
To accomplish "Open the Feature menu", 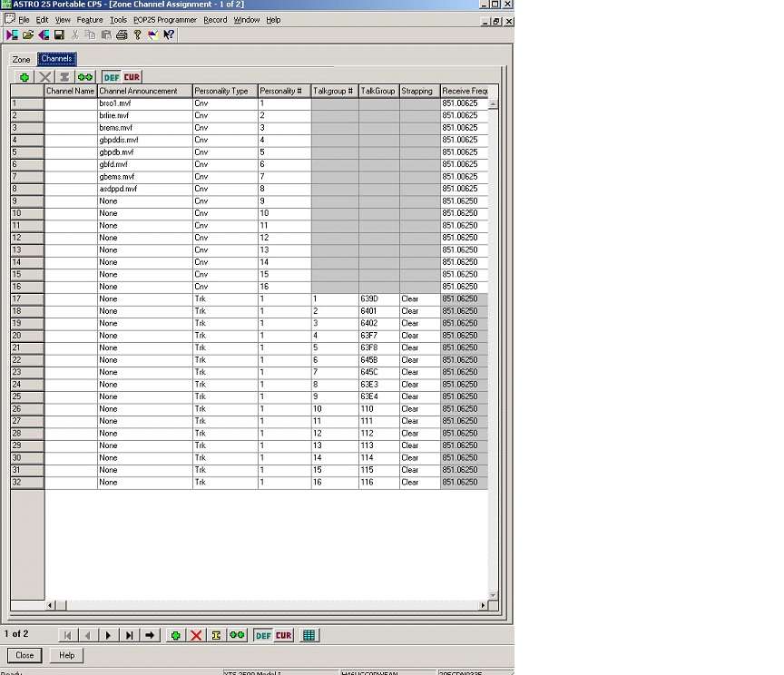I will pyautogui.click(x=90, y=20).
